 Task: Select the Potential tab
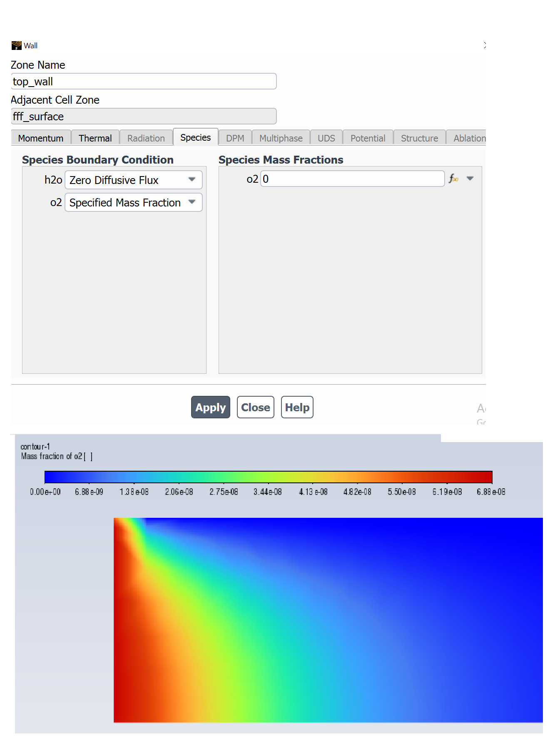tap(368, 138)
